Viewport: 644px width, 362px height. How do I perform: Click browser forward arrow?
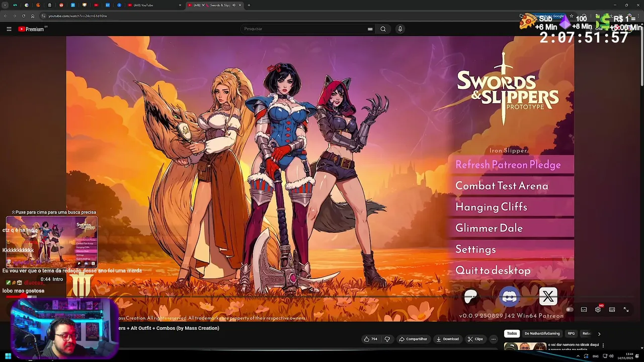[x=14, y=16]
